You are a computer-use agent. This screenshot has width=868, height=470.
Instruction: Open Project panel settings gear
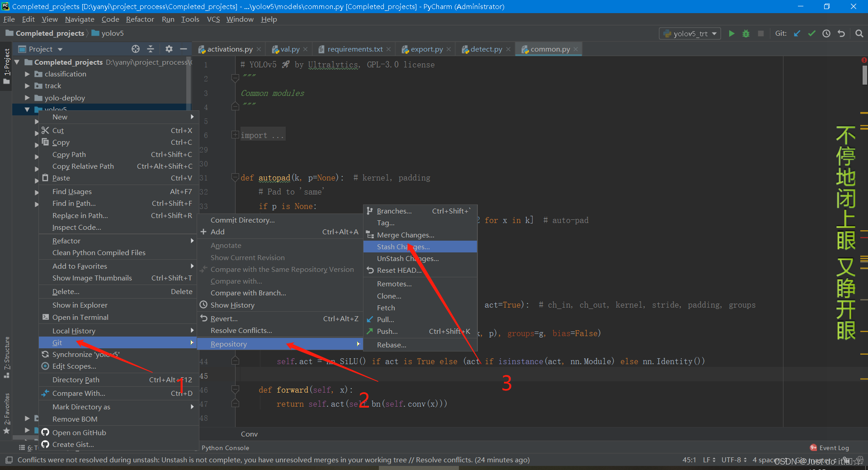(169, 49)
